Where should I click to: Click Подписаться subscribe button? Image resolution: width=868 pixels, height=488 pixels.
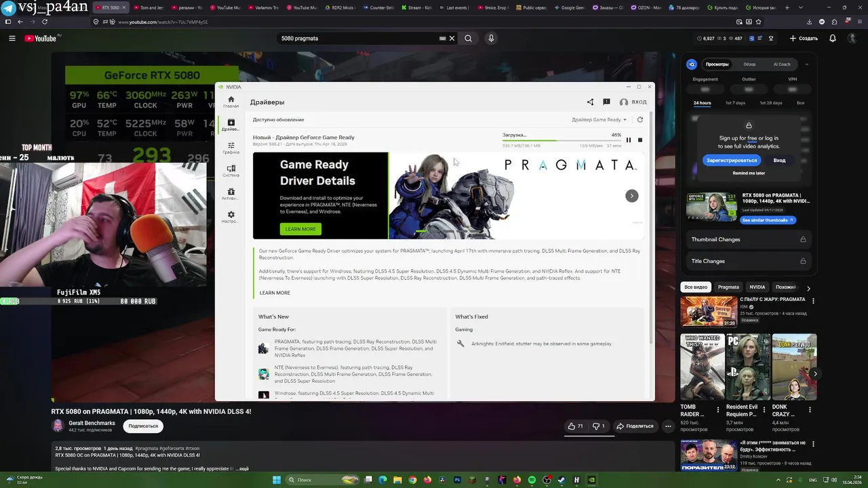pyautogui.click(x=143, y=426)
